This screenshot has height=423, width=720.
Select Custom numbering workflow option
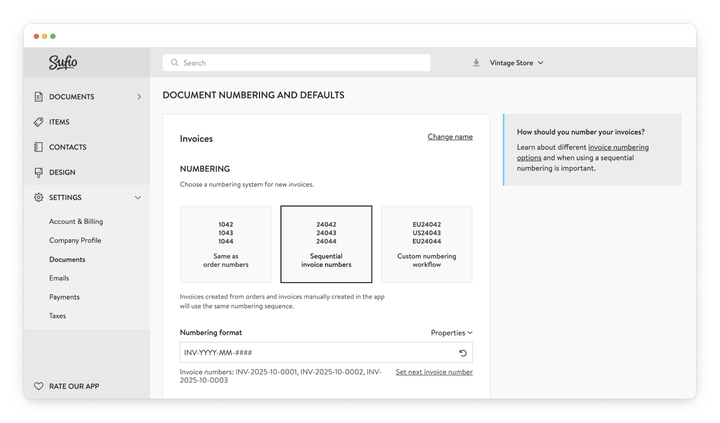point(427,244)
